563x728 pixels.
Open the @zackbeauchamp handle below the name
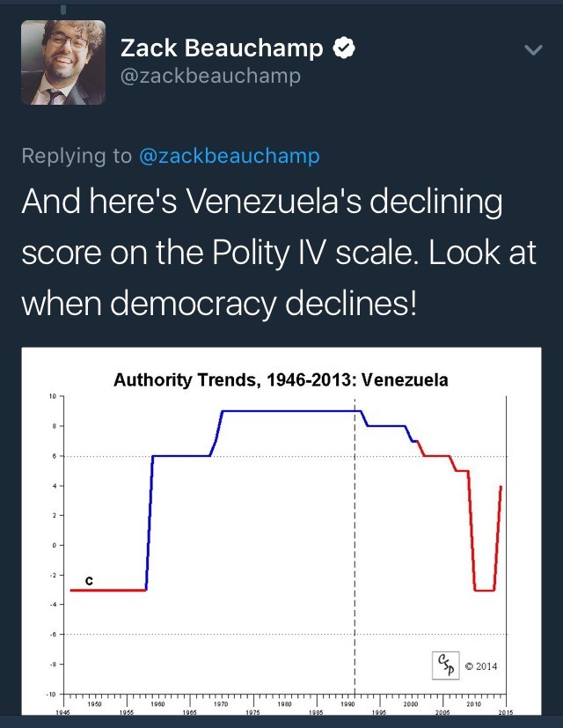[210, 77]
